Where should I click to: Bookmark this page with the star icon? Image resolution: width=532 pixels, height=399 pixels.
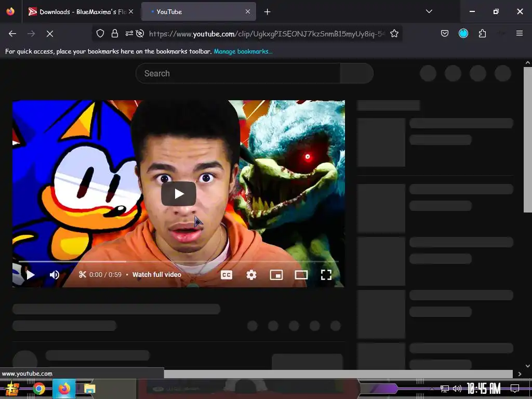[394, 33]
